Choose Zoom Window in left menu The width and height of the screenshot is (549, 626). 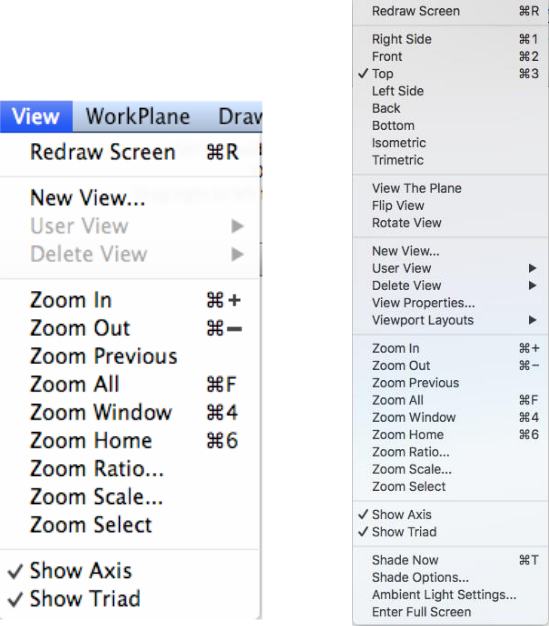point(130,412)
